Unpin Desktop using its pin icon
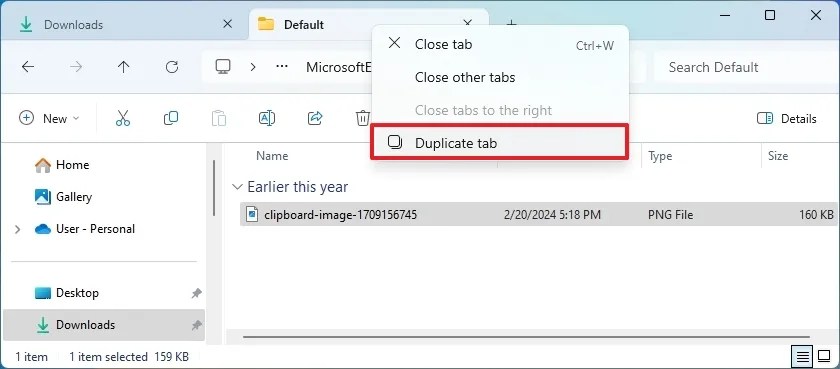 (x=196, y=293)
